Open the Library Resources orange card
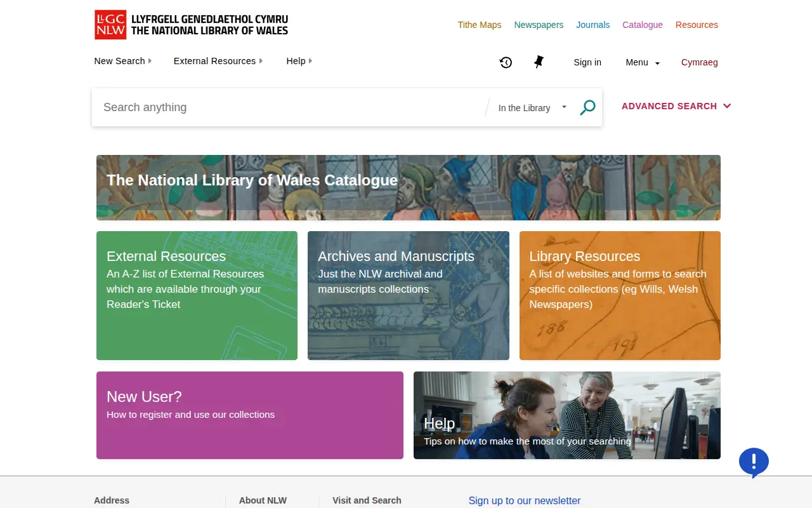 620,295
